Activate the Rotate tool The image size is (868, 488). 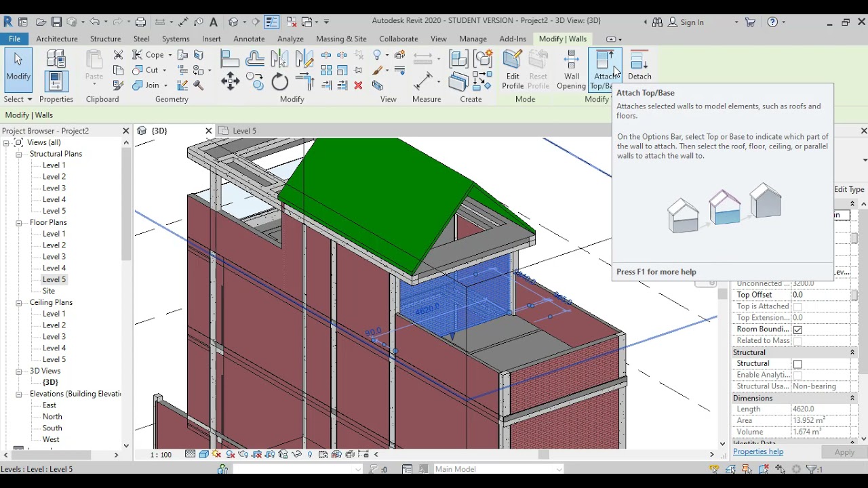[280, 82]
